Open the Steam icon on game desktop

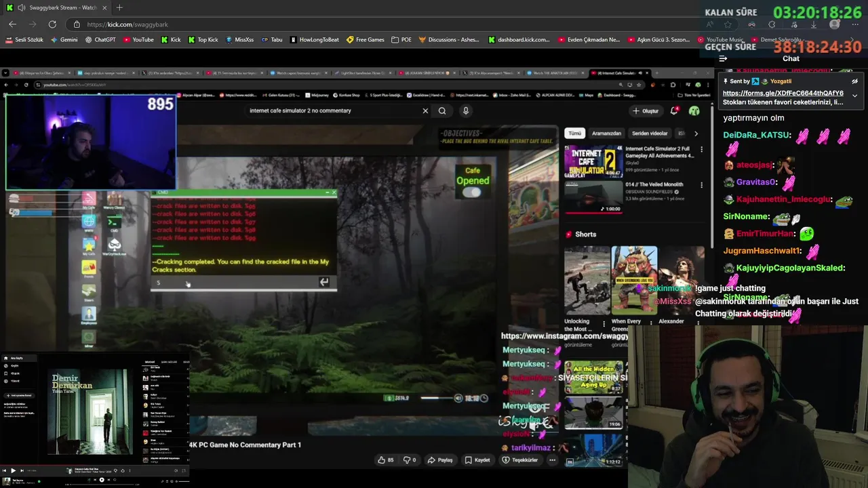tap(89, 291)
